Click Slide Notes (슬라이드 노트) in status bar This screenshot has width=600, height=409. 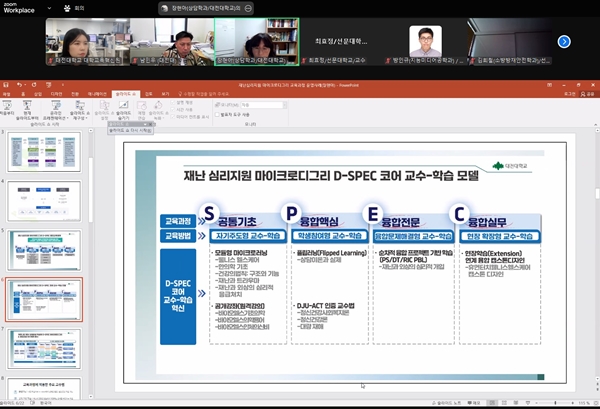coord(447,403)
